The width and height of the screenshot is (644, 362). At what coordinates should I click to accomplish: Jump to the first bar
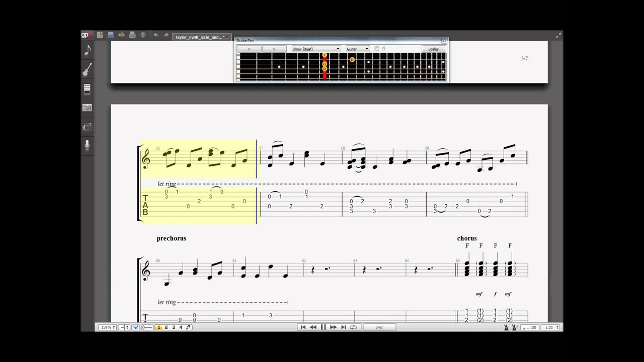pyautogui.click(x=303, y=327)
